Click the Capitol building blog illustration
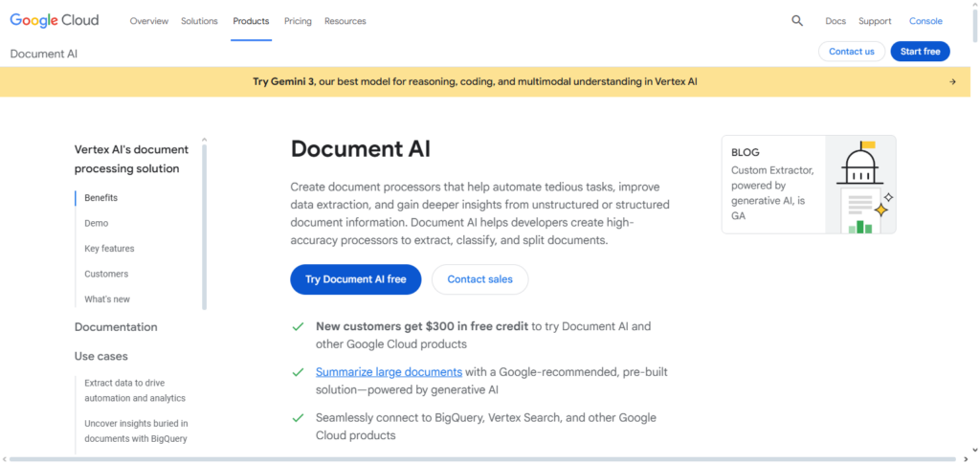Image resolution: width=980 pixels, height=464 pixels. coord(860,185)
